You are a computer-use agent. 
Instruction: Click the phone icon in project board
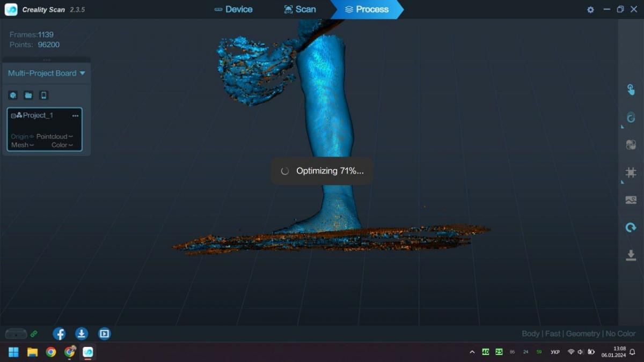point(44,95)
